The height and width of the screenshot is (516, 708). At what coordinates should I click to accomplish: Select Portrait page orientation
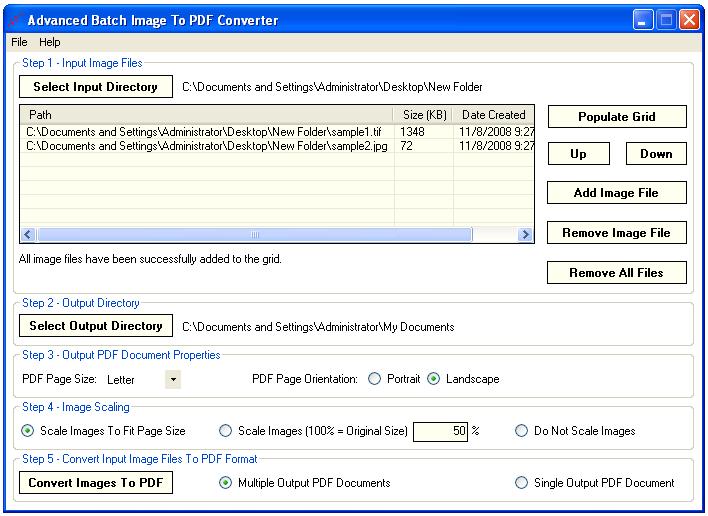click(x=374, y=379)
